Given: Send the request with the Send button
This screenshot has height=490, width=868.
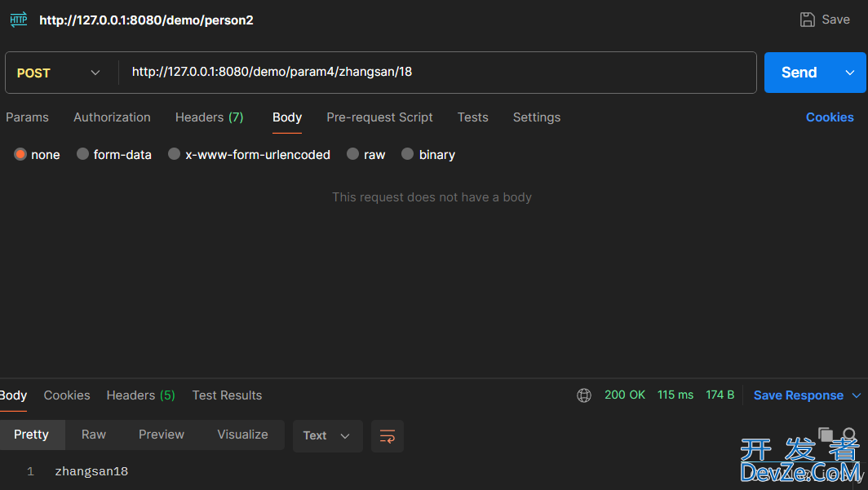Looking at the screenshot, I should (x=799, y=73).
